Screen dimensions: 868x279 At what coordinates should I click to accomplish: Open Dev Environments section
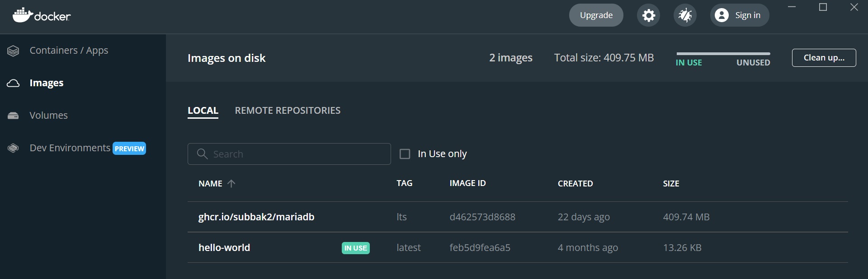70,148
